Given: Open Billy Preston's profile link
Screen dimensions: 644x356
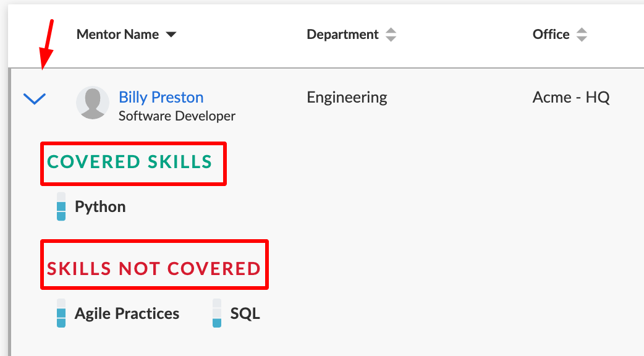Looking at the screenshot, I should [161, 97].
